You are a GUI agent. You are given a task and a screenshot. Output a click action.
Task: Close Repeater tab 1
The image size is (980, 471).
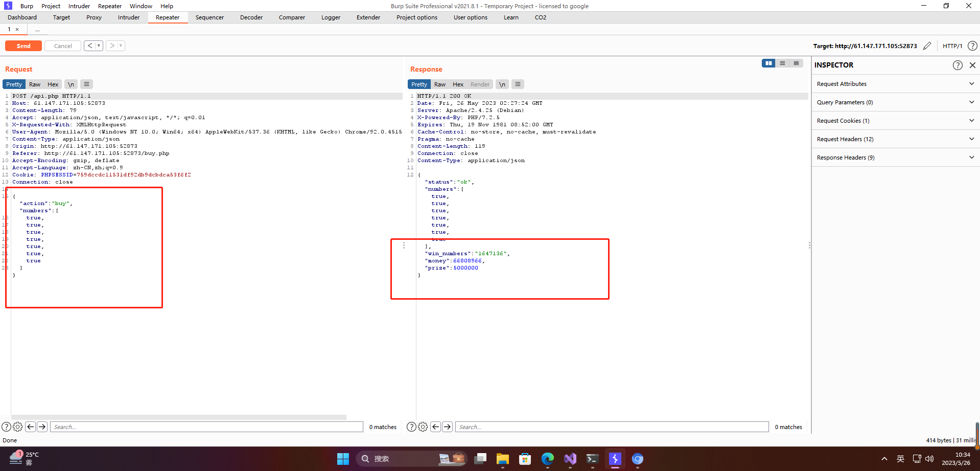17,29
